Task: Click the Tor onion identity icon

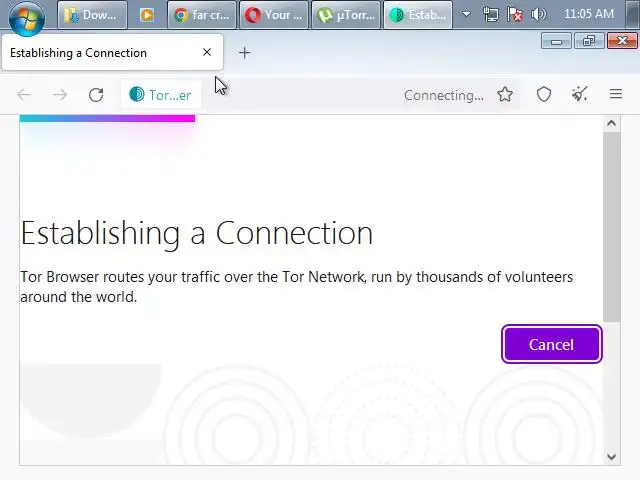Action: tap(137, 94)
